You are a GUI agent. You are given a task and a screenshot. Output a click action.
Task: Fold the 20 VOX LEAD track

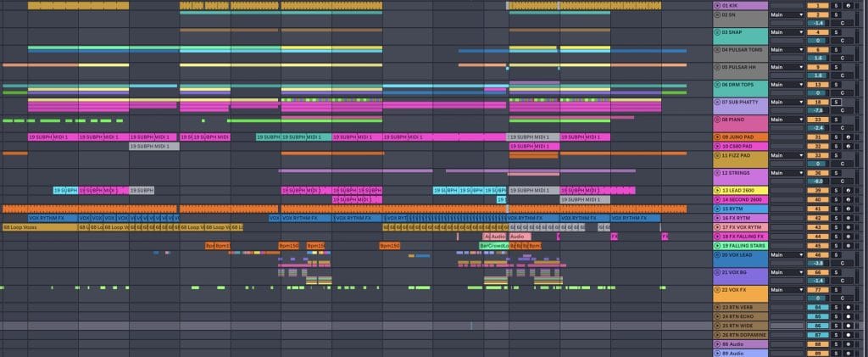(719, 254)
